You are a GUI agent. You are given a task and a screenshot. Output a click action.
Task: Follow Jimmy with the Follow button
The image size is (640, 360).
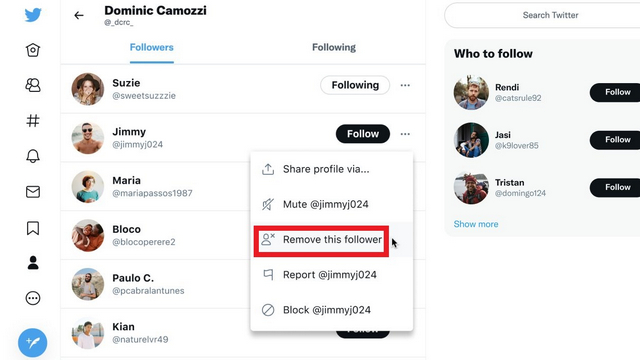tap(362, 134)
